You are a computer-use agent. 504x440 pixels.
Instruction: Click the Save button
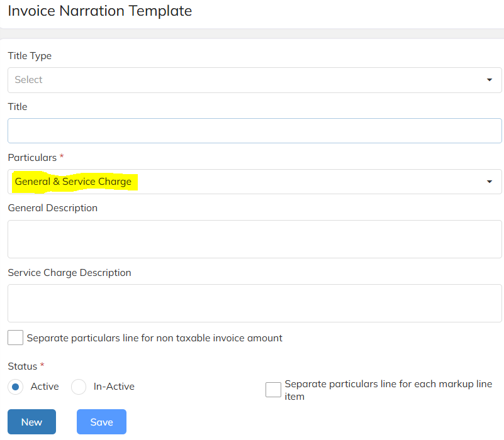tap(101, 422)
